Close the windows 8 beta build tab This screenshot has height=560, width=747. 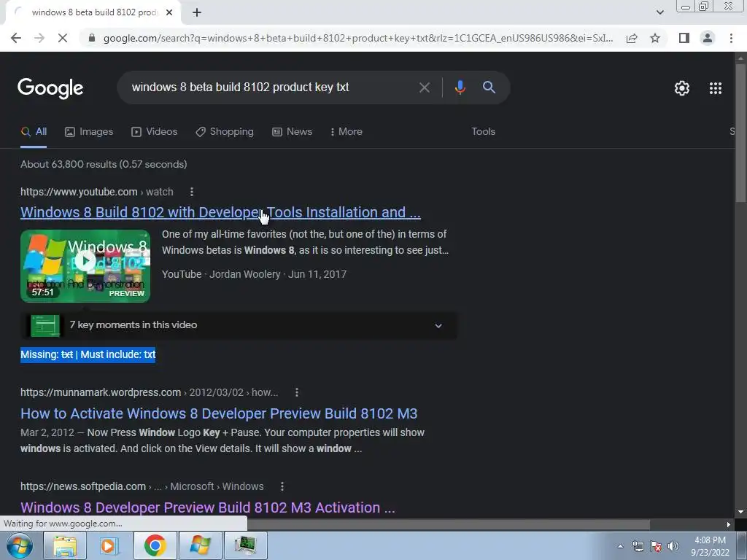click(x=169, y=12)
